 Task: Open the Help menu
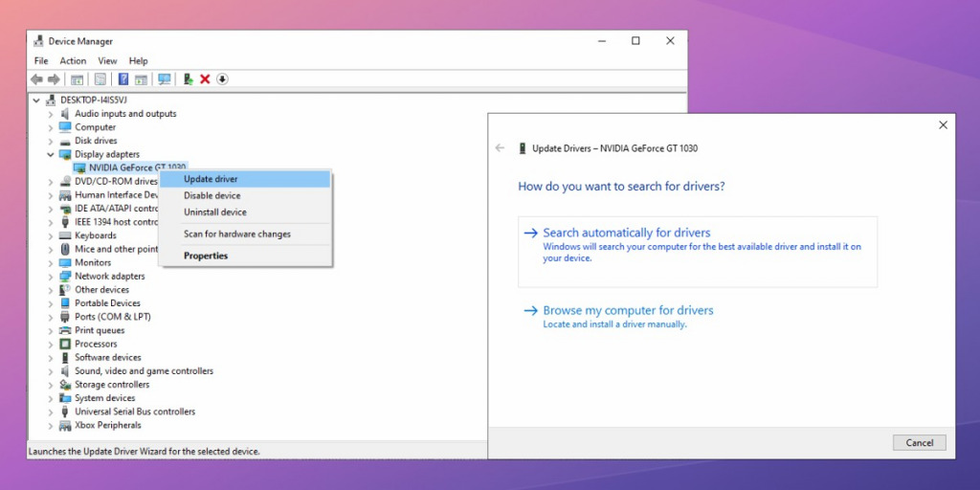point(138,60)
